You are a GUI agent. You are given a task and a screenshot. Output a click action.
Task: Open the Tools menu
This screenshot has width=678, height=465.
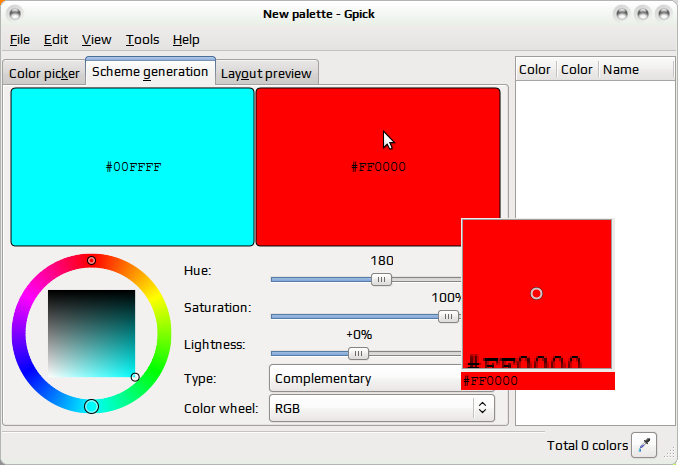[x=142, y=40]
